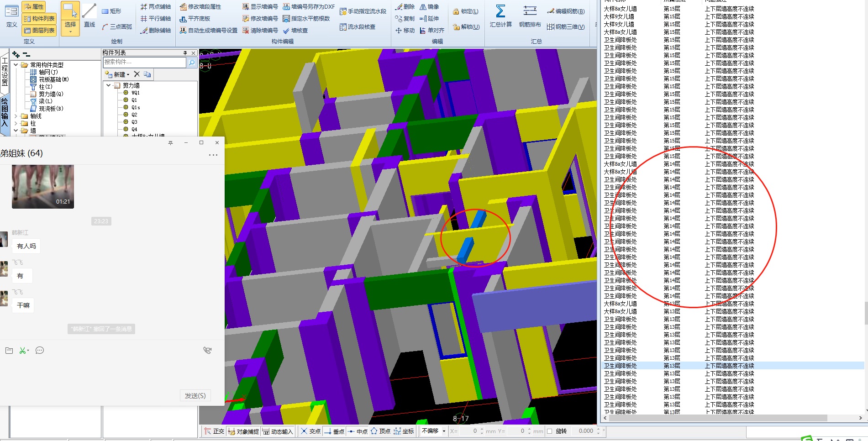Screen dimensions: 868x441
Task: Select component Q1s in list
Action: point(136,107)
